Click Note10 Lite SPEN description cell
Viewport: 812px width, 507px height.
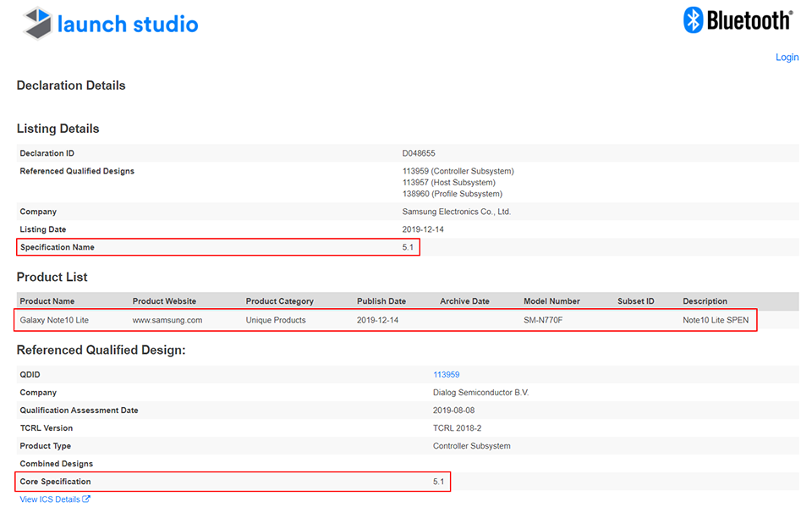(x=716, y=320)
